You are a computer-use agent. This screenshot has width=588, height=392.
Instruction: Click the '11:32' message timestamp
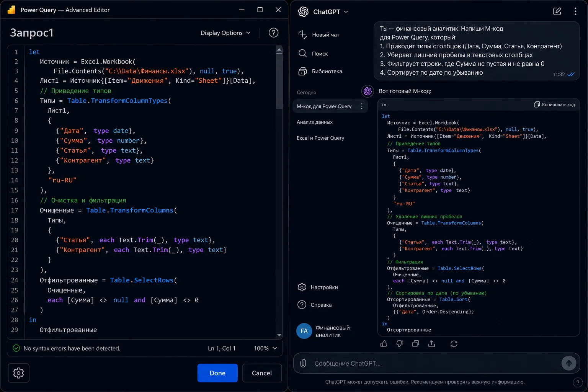[559, 74]
